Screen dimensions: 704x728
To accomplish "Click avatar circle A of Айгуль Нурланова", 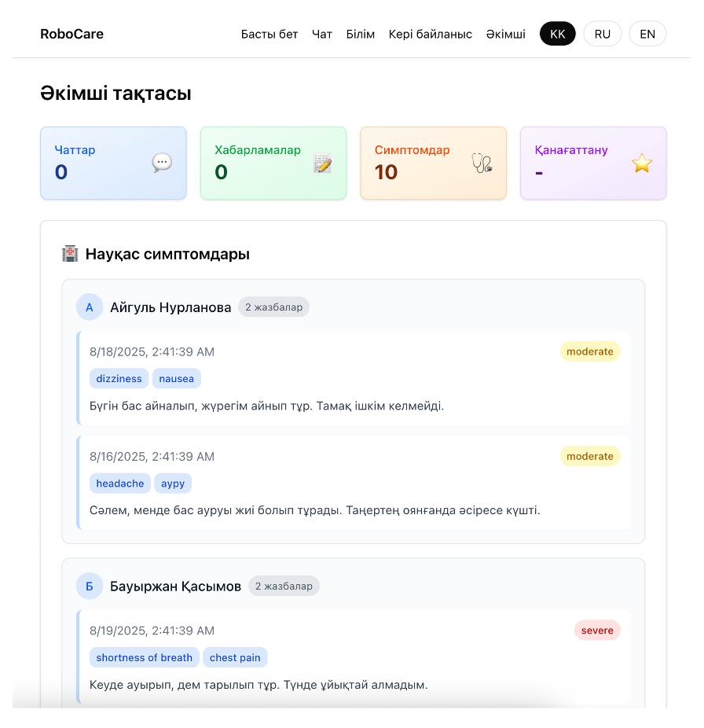I will tap(89, 307).
